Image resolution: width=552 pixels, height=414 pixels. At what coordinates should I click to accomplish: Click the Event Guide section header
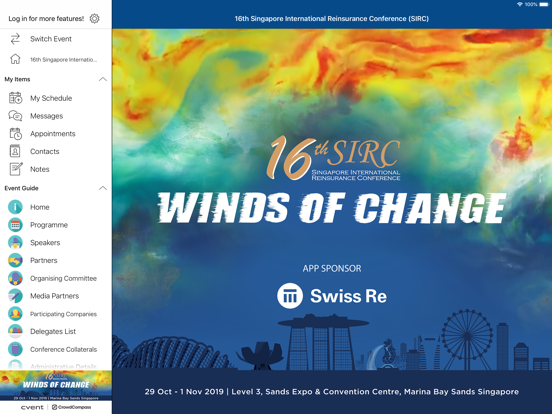click(21, 188)
